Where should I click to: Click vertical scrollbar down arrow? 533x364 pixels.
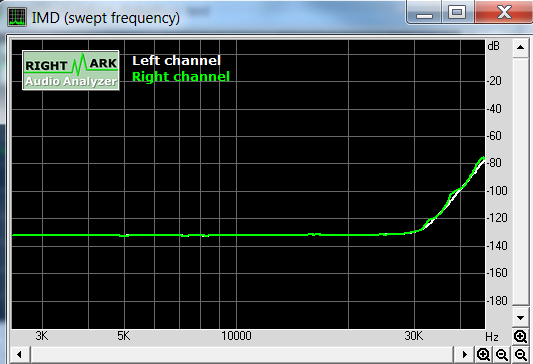tap(520, 318)
